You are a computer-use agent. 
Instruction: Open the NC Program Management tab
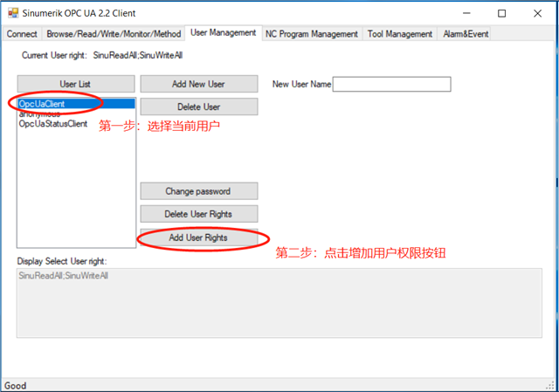coord(312,34)
